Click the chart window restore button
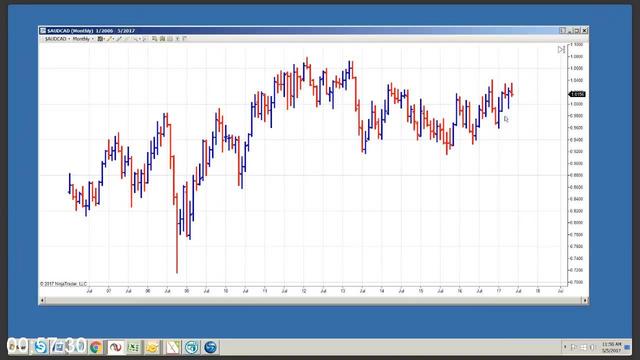 (x=577, y=31)
